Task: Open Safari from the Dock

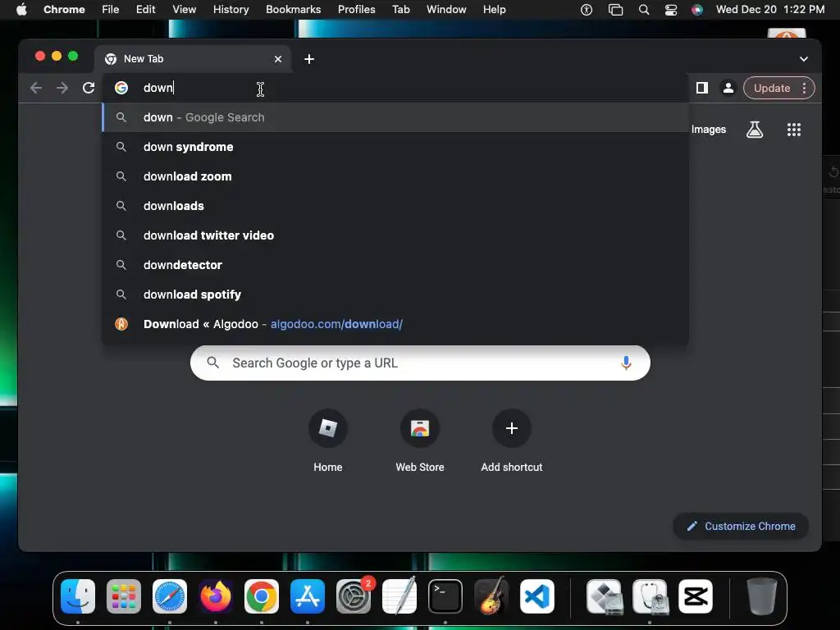Action: click(x=170, y=596)
